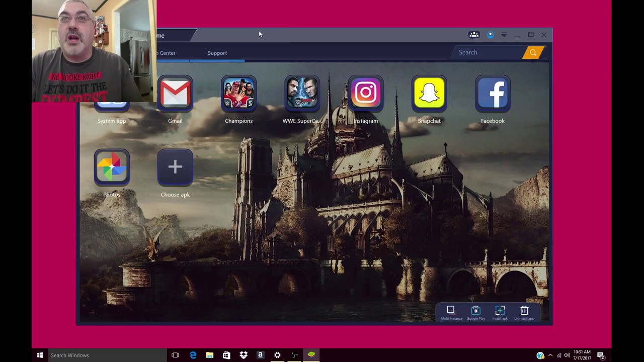Click into the Search field

488,52
